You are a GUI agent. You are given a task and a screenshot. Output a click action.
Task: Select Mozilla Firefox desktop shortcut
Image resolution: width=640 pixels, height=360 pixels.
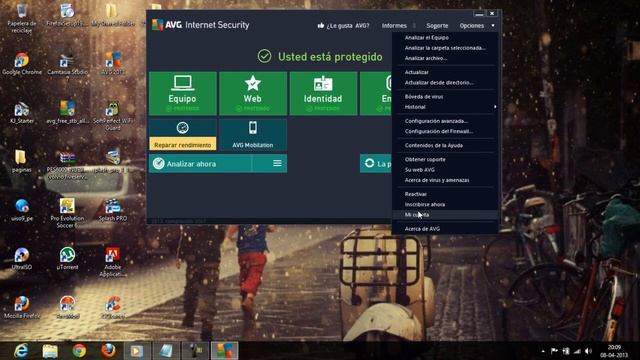(22, 308)
